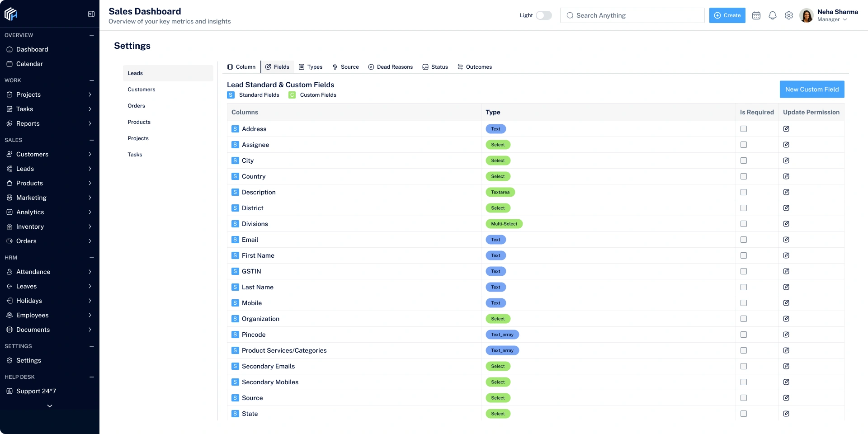Expand more sidebar items chevron
The height and width of the screenshot is (434, 868).
click(50, 406)
